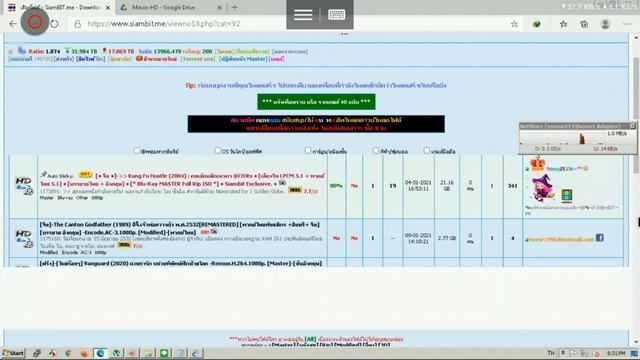Click the 21.16 GB size cell

coord(447,186)
